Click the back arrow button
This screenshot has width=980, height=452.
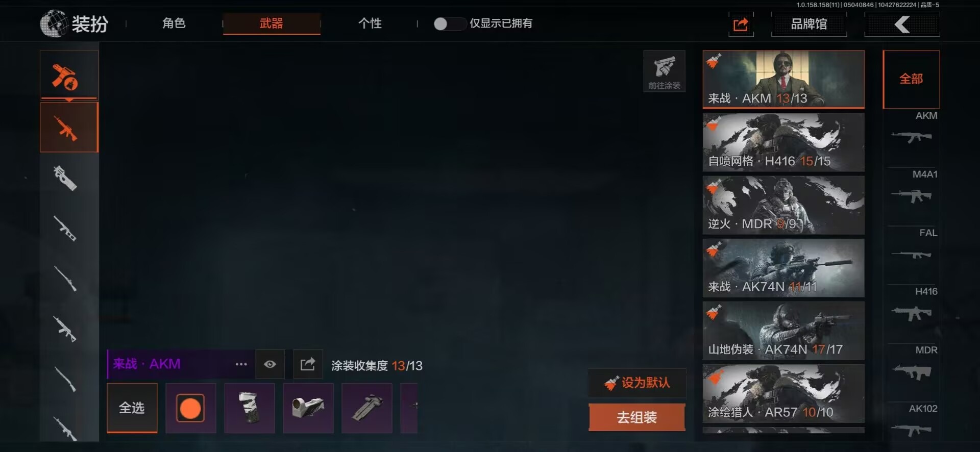click(902, 24)
